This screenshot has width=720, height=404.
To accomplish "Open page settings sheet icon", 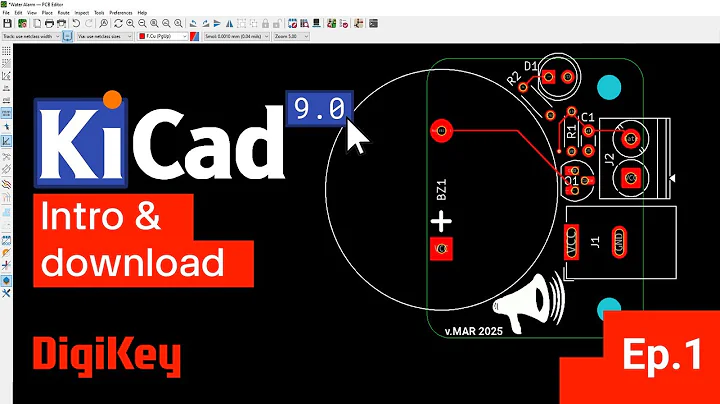I will click(37, 23).
